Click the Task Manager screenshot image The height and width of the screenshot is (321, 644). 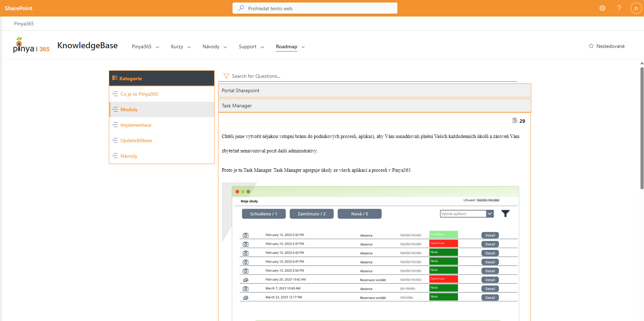(371, 252)
